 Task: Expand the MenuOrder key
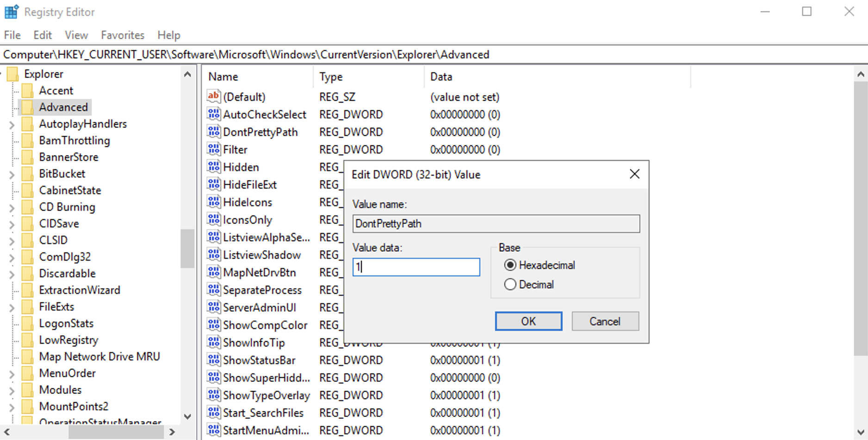point(12,374)
